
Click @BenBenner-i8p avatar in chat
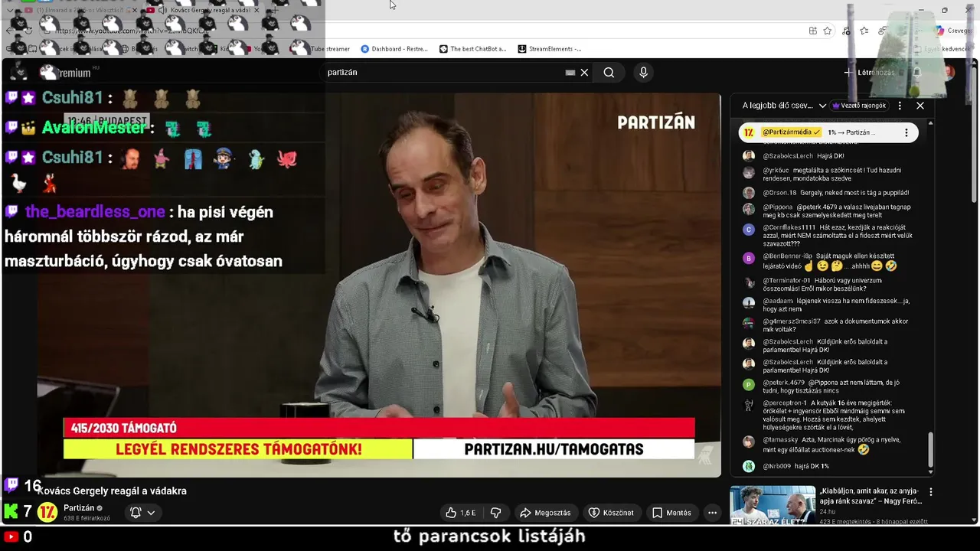click(749, 258)
